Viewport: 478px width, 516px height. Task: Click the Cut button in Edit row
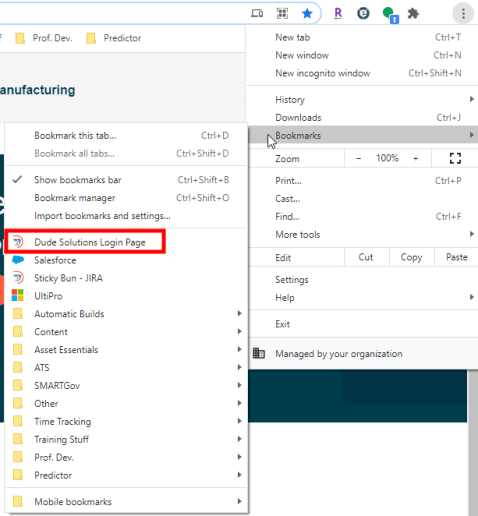(366, 257)
